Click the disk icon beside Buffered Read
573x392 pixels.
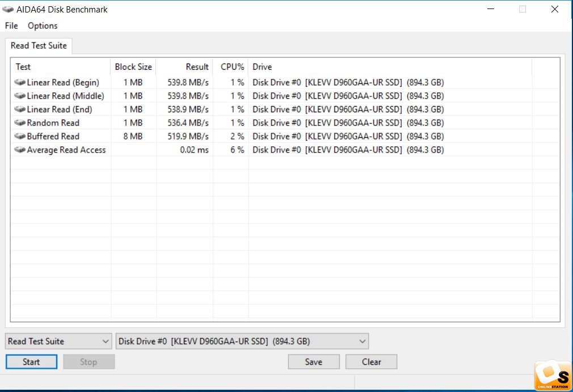20,136
